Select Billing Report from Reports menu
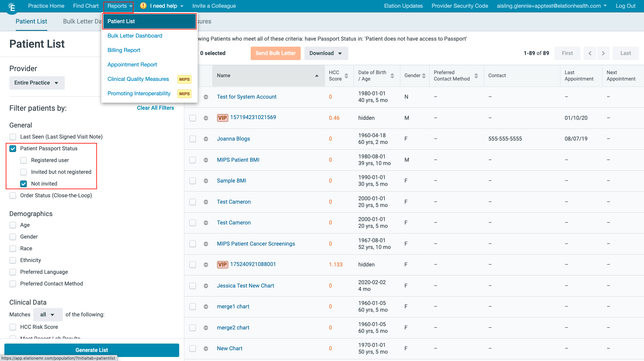Image resolution: width=644 pixels, height=361 pixels. pyautogui.click(x=124, y=50)
